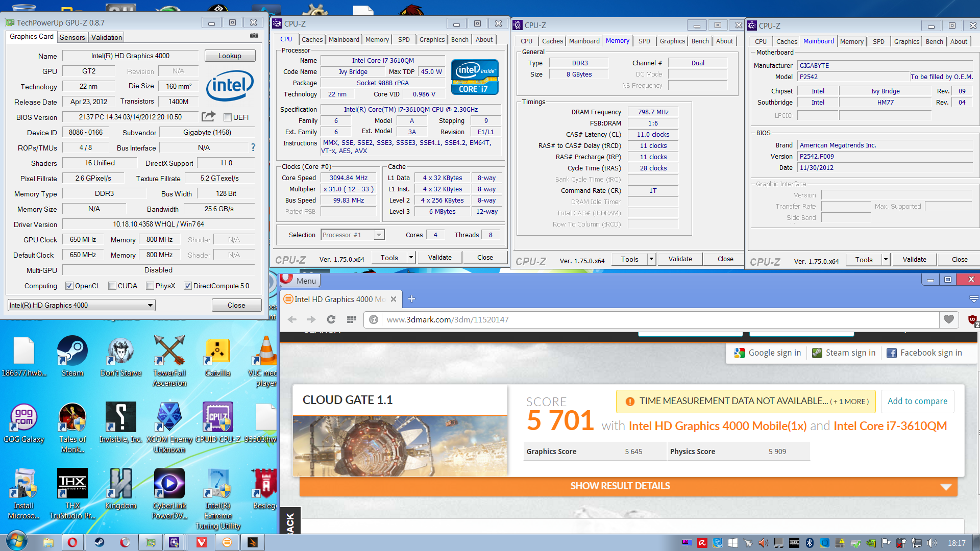
Task: Click the Intel Core i7-3610QM link
Action: [890, 425]
